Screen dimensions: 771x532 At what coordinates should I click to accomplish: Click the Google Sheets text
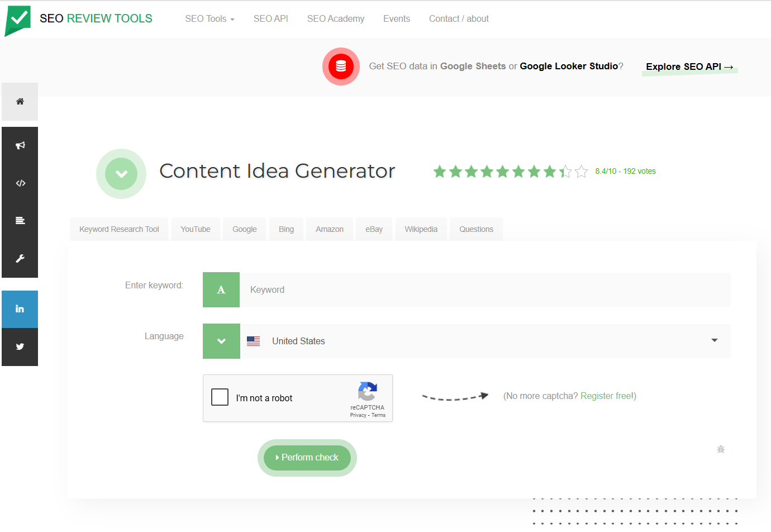point(473,66)
